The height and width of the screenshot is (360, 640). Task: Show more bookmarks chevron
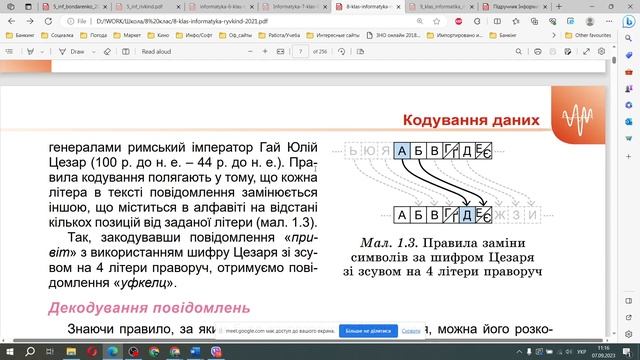[554, 36]
